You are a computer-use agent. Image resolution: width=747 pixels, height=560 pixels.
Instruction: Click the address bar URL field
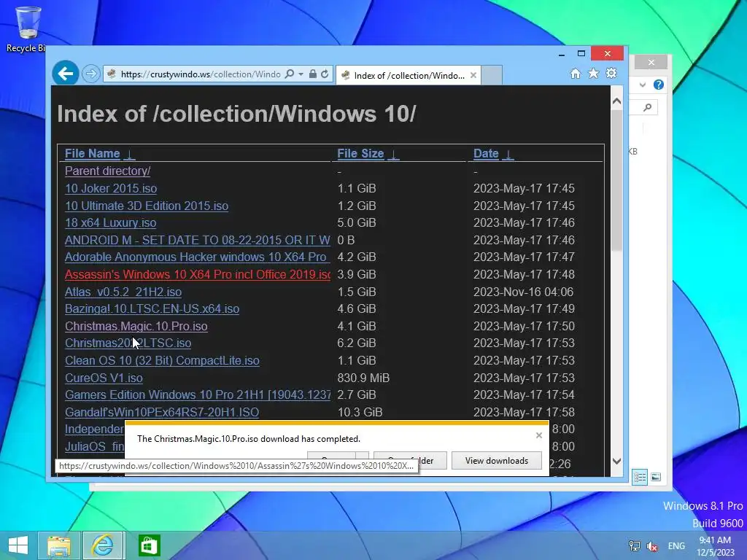(x=200, y=74)
